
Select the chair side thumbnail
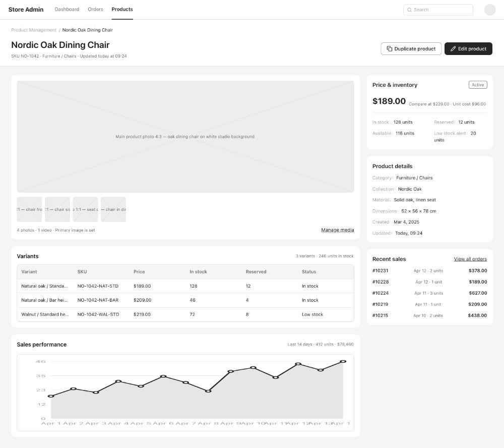tap(57, 209)
